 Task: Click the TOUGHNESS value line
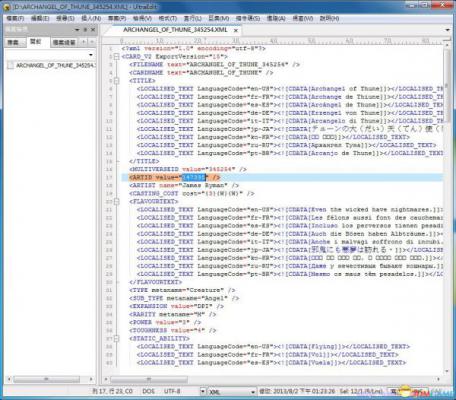tap(173, 330)
